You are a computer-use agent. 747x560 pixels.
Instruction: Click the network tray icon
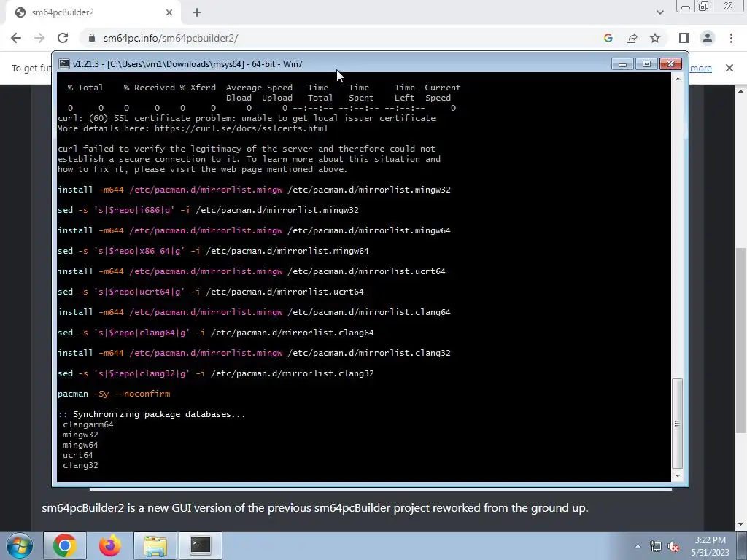[x=656, y=546]
